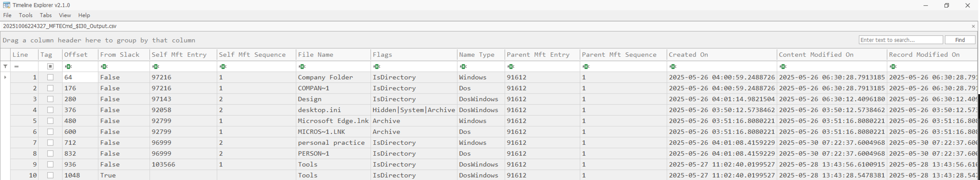Tick the Tag checkbox for Company Folder row
Screen dimensions: 980x180
pyautogui.click(x=50, y=77)
